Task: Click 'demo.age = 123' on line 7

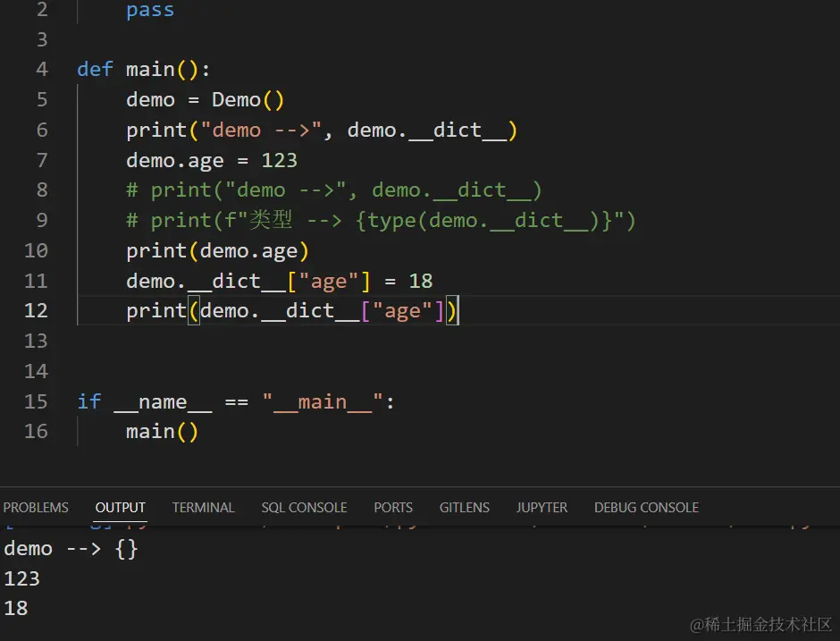Action: (x=212, y=160)
